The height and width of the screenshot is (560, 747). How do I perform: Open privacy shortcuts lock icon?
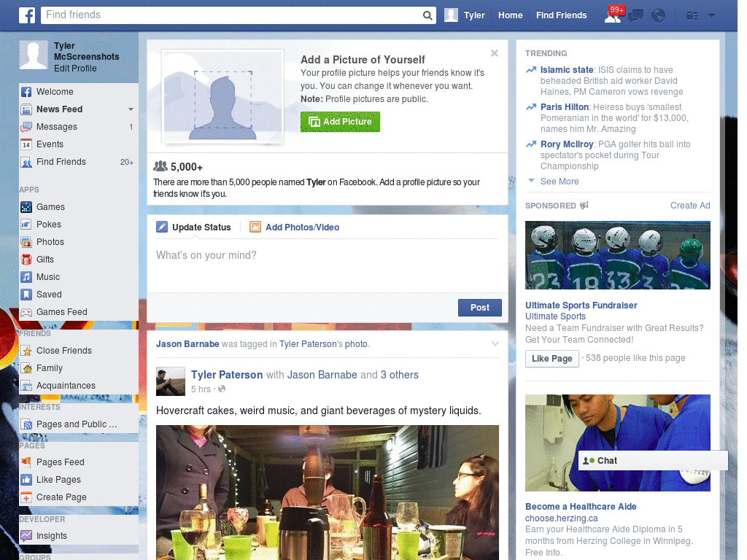coord(692,16)
